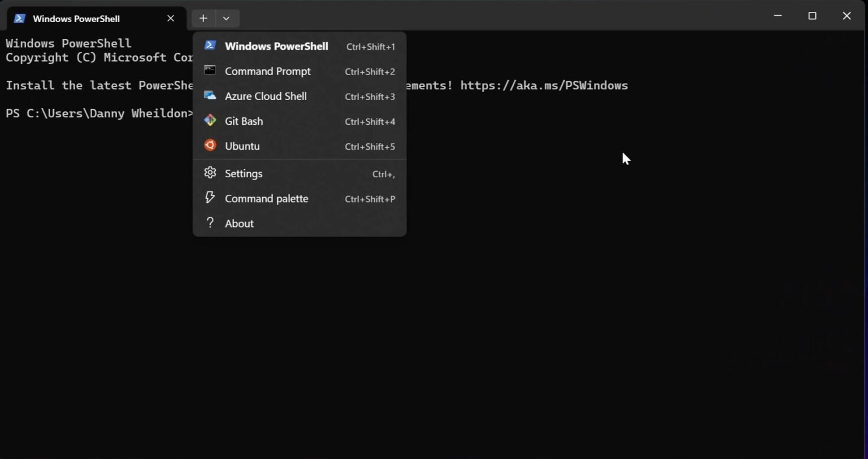Click the https://aka.ms/PSWindows link
Screen dimensions: 868x459
(544, 85)
